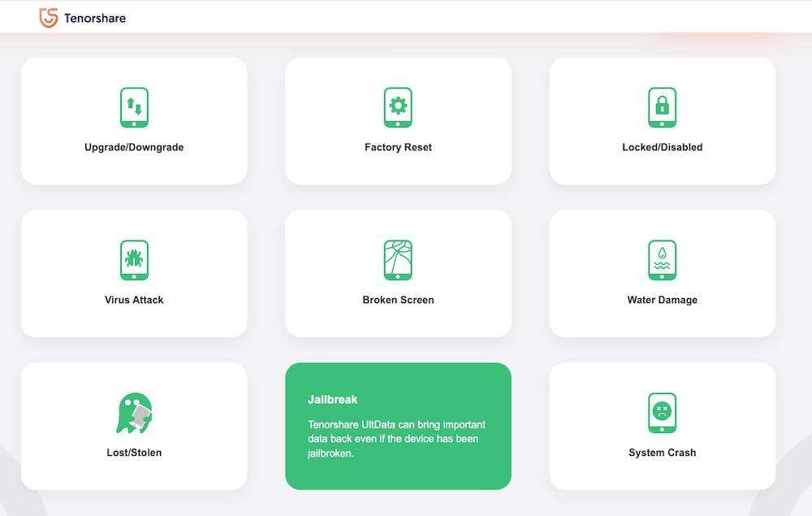This screenshot has height=516, width=812.
Task: Click the Water Damage droplet phone icon
Action: [x=662, y=260]
